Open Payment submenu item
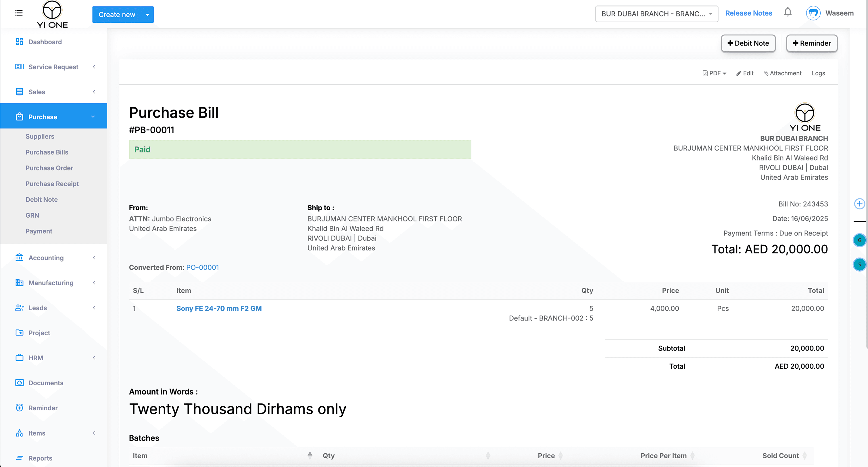 39,231
